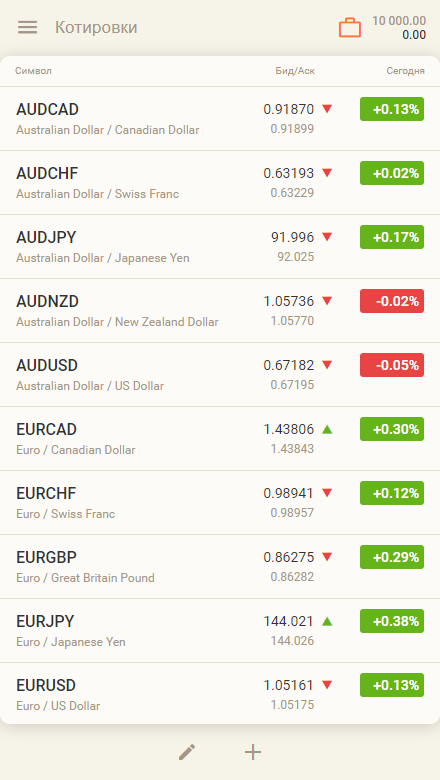Image resolution: width=440 pixels, height=780 pixels.
Task: Open the AUDJPY quote row
Action: pos(220,247)
